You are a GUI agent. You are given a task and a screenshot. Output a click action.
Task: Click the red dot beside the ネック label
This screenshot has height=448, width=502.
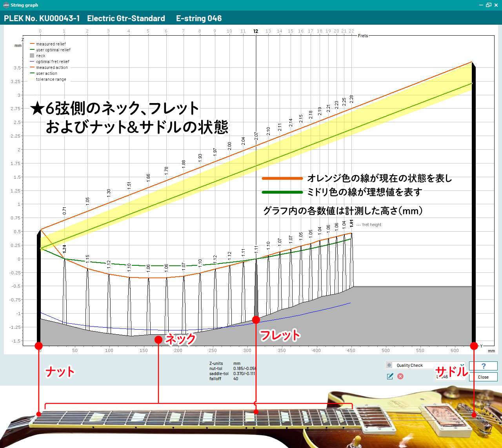tap(158, 340)
